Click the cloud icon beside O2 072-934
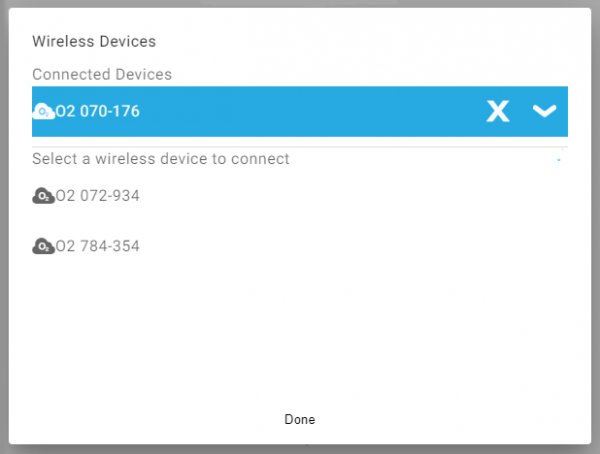The width and height of the screenshot is (600, 454). tap(43, 196)
